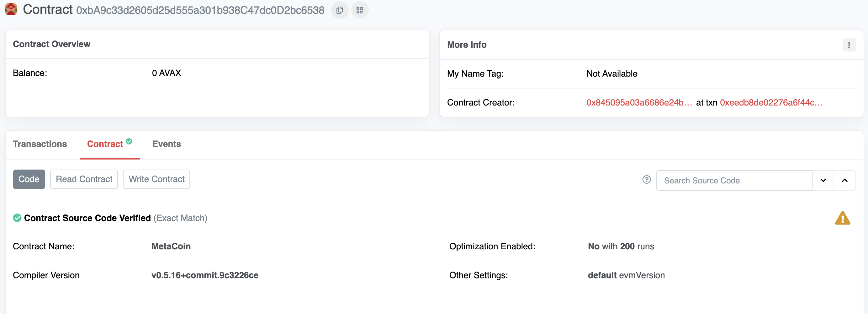The image size is (868, 314).
Task: Copy the contract address to clipboard
Action: 340,10
